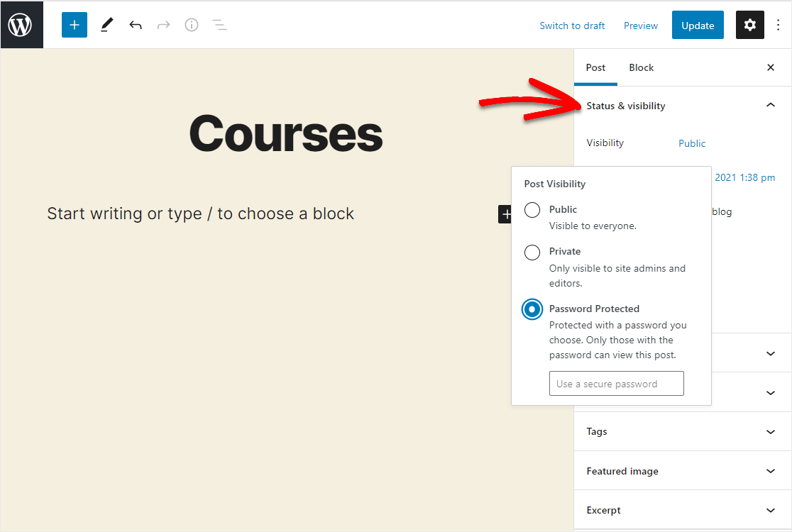Viewport: 792px width, 532px height.
Task: Focus the Use a secure password field
Action: pos(616,384)
